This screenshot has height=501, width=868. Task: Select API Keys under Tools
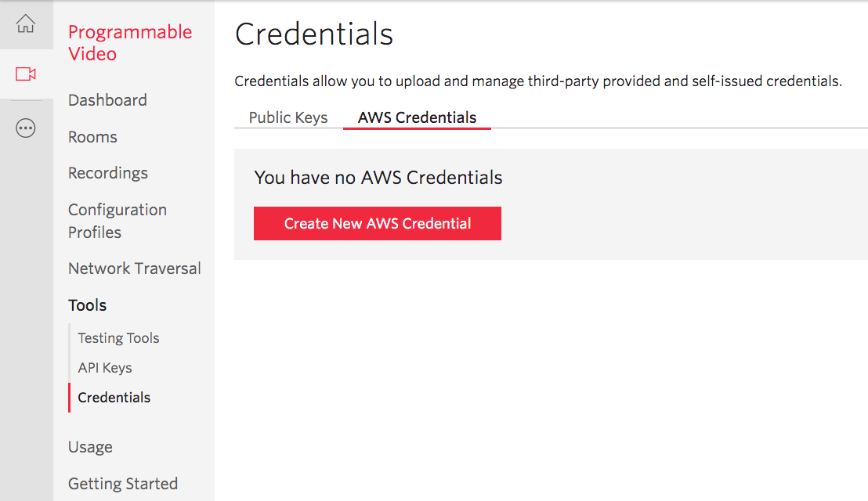tap(104, 368)
